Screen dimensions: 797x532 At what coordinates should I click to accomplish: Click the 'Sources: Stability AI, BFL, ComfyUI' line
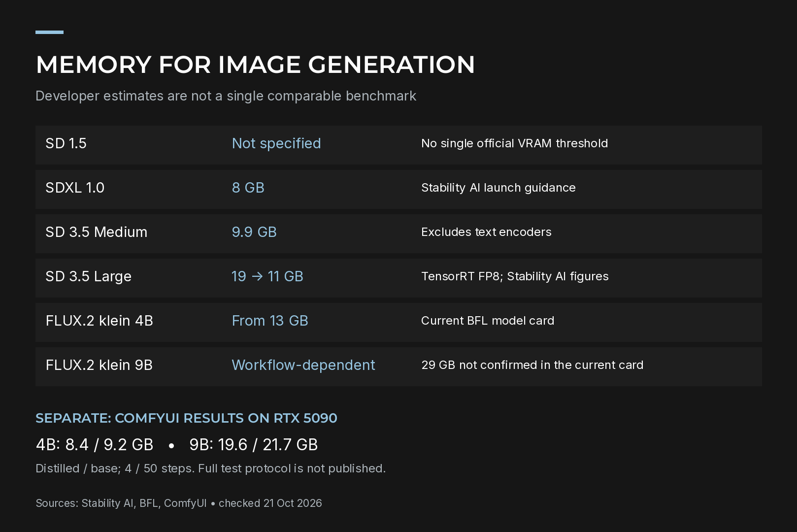(121, 503)
